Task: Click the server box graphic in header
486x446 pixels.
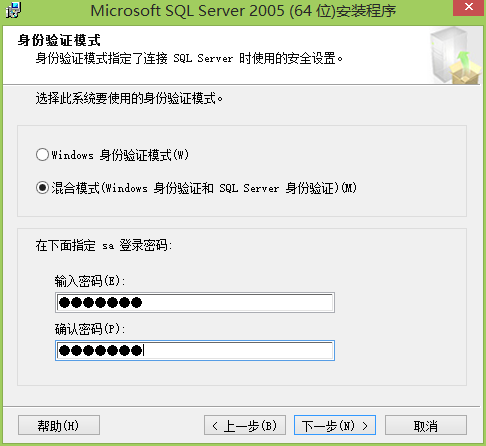Action: tap(456, 55)
